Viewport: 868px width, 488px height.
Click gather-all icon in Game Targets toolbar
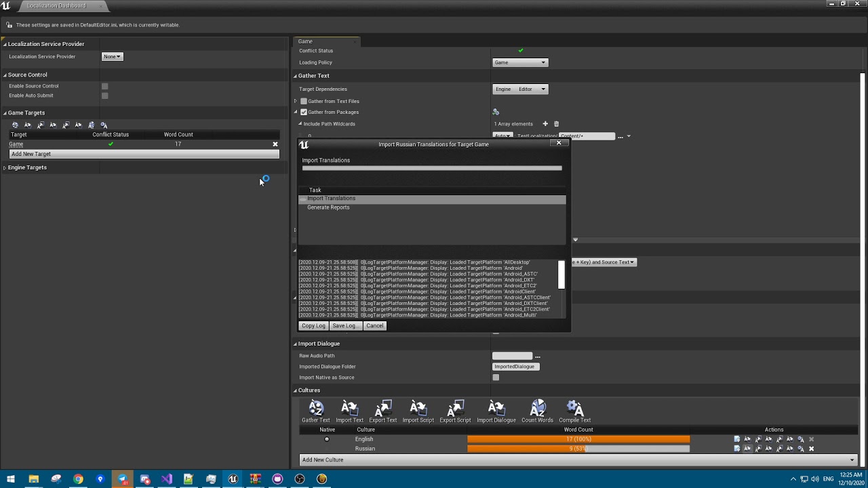15,125
